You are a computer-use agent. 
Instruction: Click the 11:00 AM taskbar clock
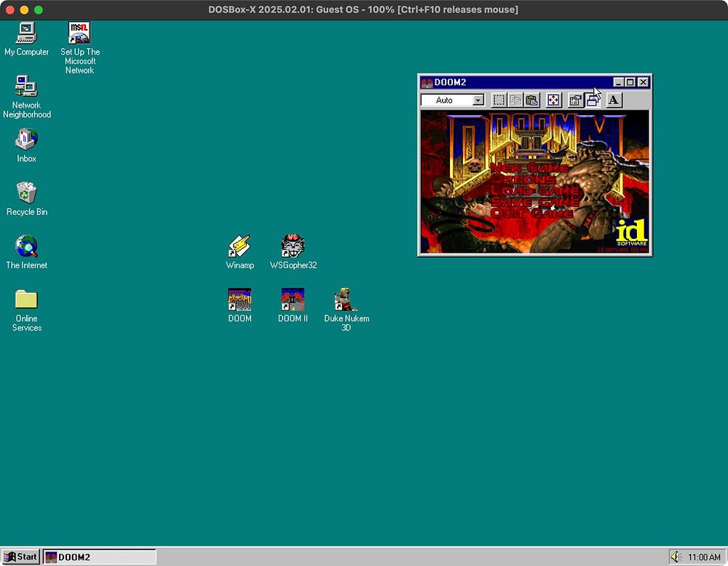pos(704,557)
